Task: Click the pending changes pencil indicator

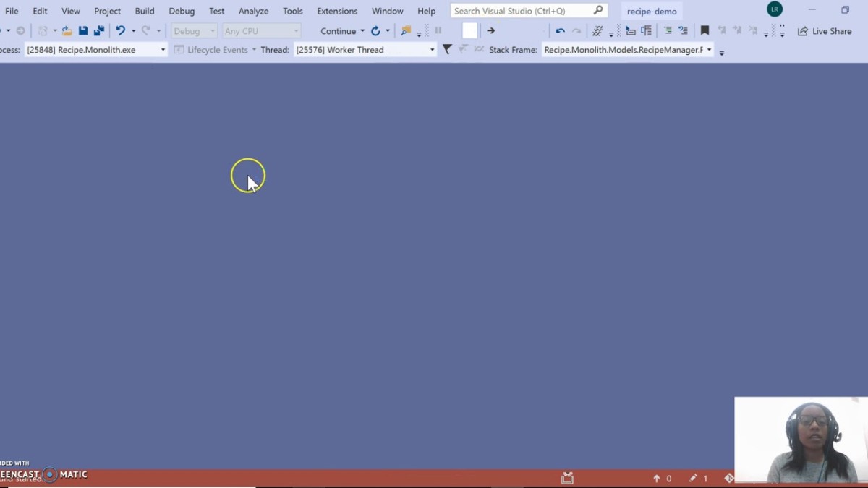Action: (x=699, y=478)
